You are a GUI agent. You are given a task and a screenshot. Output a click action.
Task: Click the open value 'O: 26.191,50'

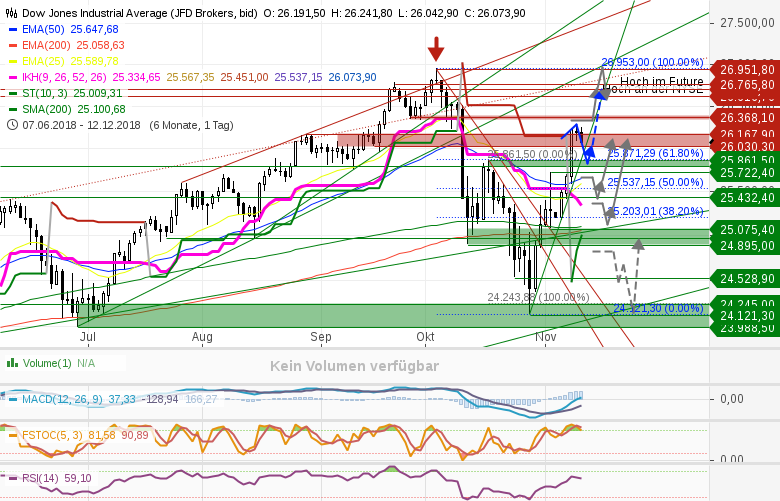[x=294, y=13]
